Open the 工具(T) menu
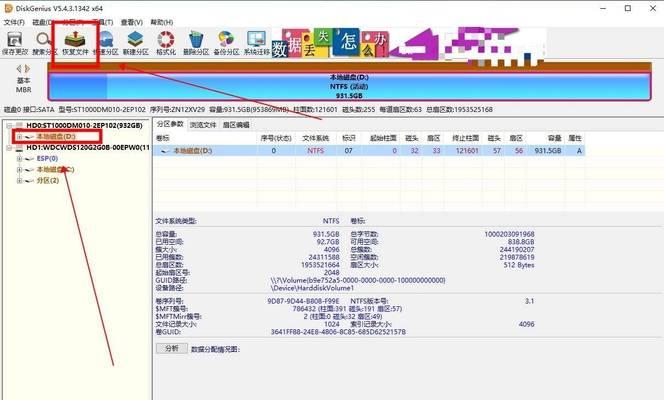This screenshot has height=400, width=664. point(102,22)
